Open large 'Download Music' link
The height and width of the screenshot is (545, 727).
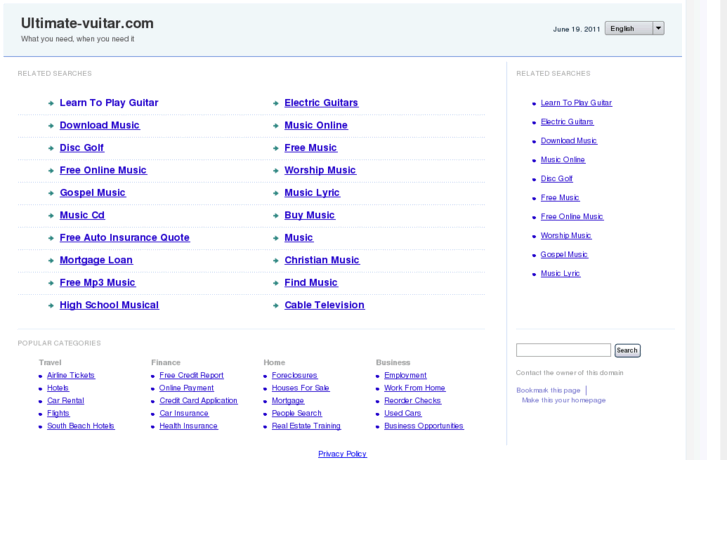click(x=100, y=125)
